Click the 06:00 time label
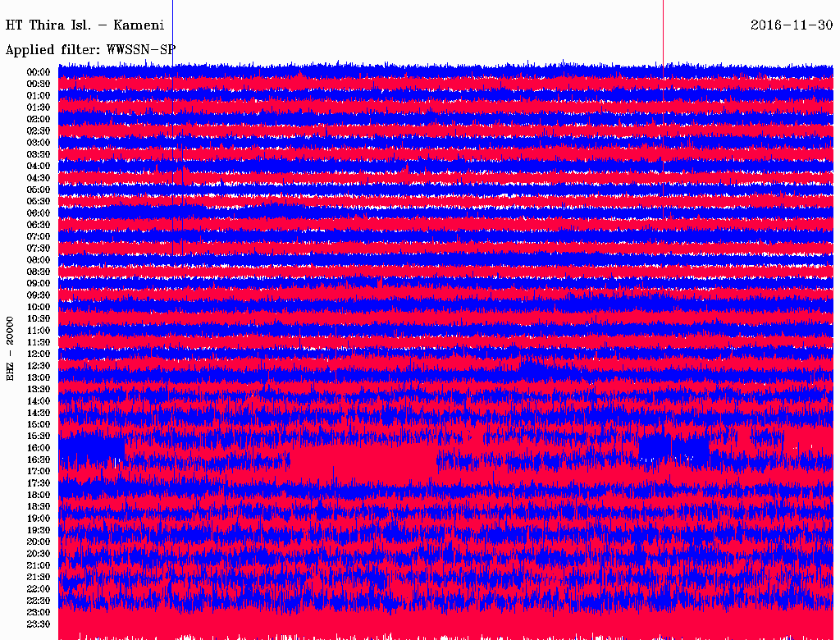This screenshot has height=640, width=840. [39, 213]
